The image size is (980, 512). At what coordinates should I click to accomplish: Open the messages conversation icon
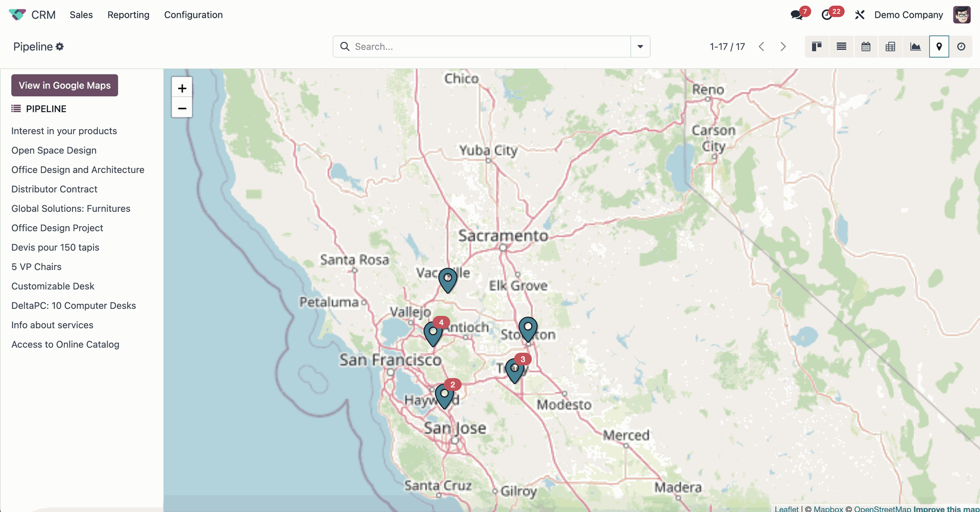796,15
